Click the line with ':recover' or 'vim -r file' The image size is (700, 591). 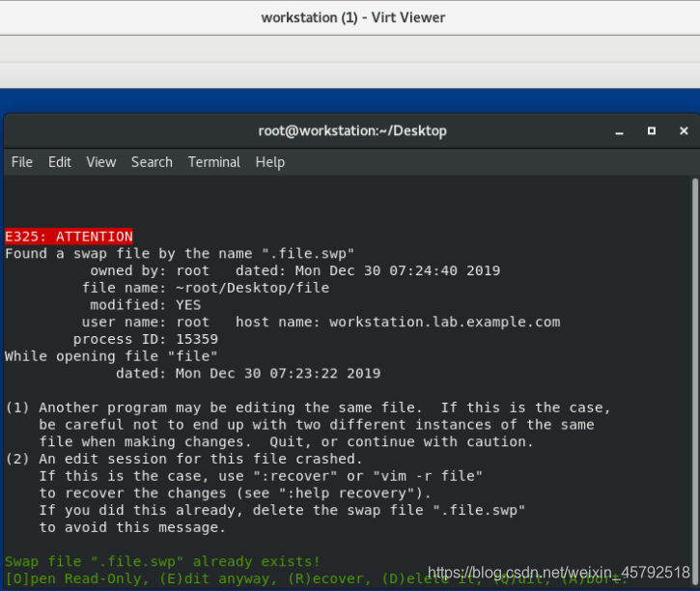pyautogui.click(x=261, y=476)
